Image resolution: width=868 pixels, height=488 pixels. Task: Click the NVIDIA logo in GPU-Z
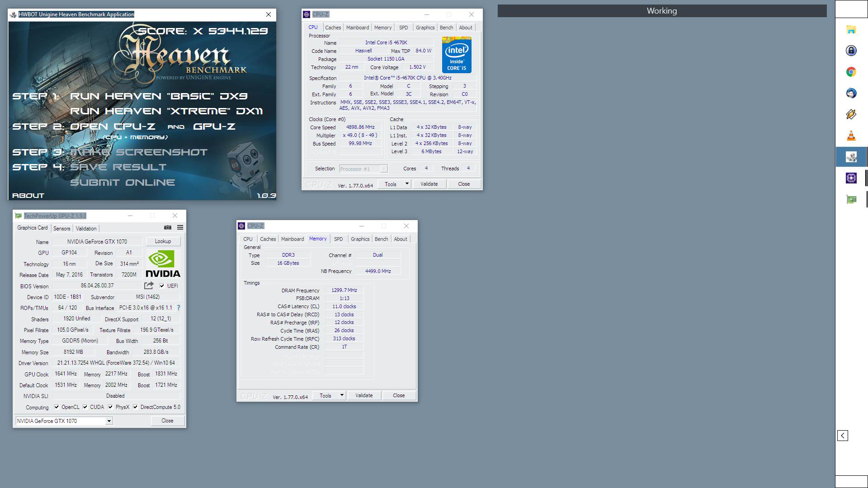[163, 264]
